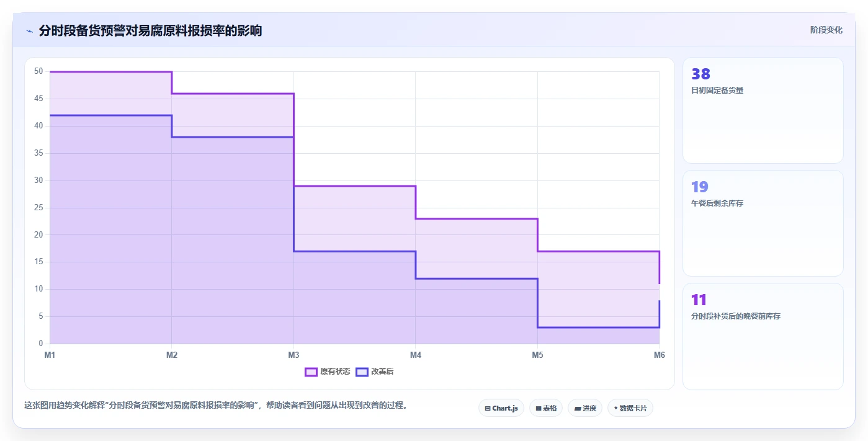Click the 0 y-axis tick label
Viewport: 868px width, 441px height.
click(41, 344)
